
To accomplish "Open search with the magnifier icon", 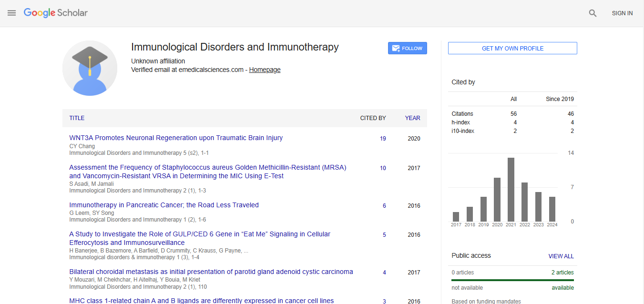I will click(x=593, y=13).
